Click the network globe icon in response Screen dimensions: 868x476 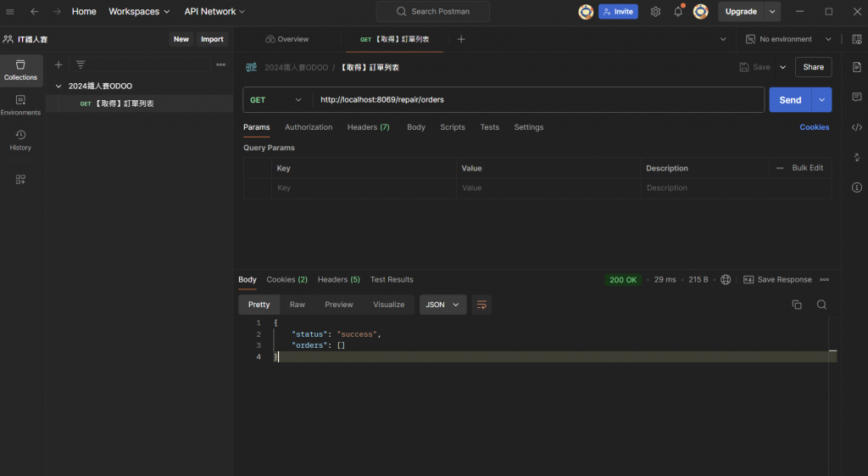tap(726, 280)
